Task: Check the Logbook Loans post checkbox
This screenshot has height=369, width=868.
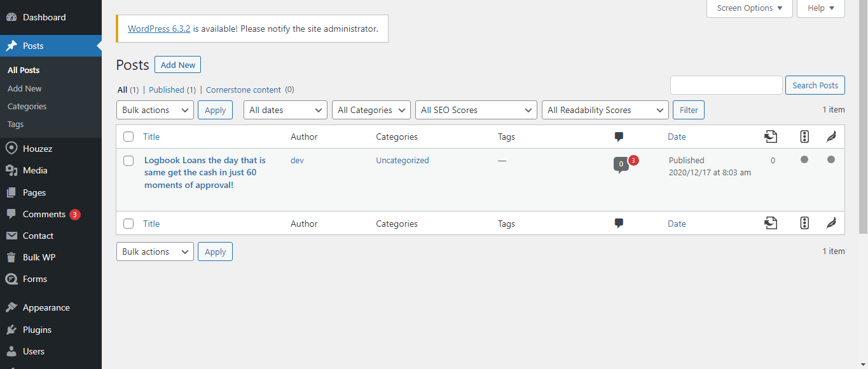Action: coord(128,161)
